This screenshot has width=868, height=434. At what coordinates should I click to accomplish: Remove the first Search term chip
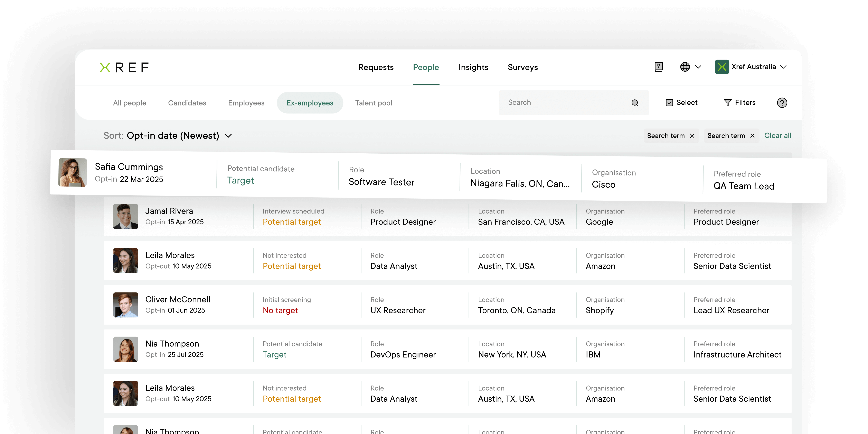(692, 136)
